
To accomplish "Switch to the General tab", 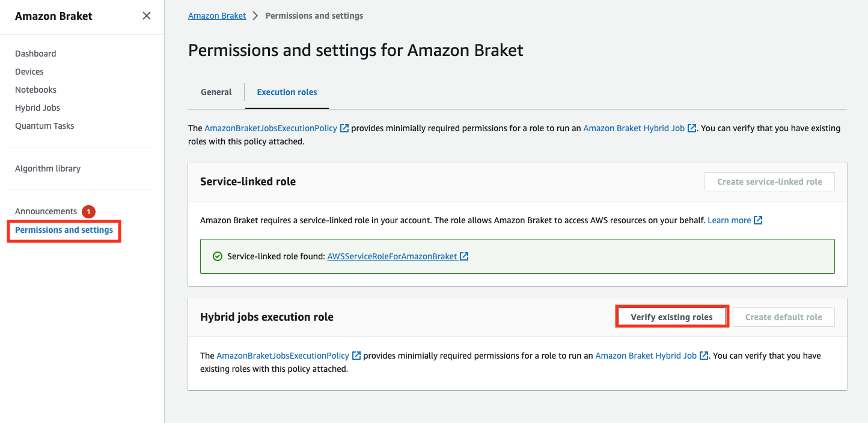I will 216,91.
